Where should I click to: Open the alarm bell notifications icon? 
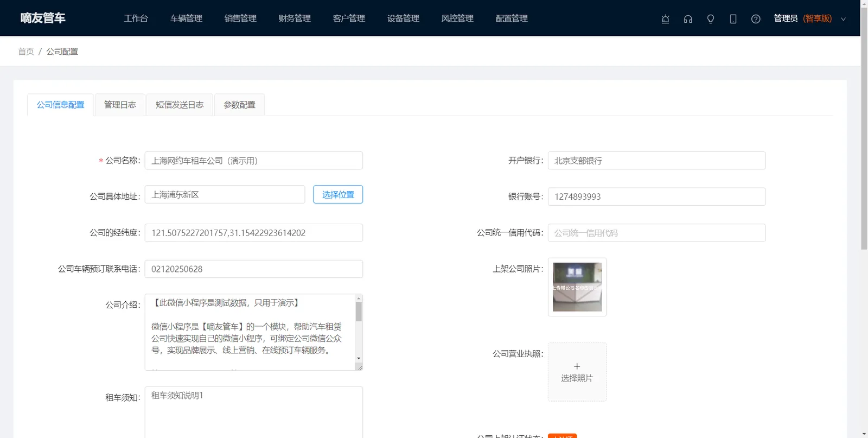pyautogui.click(x=666, y=19)
